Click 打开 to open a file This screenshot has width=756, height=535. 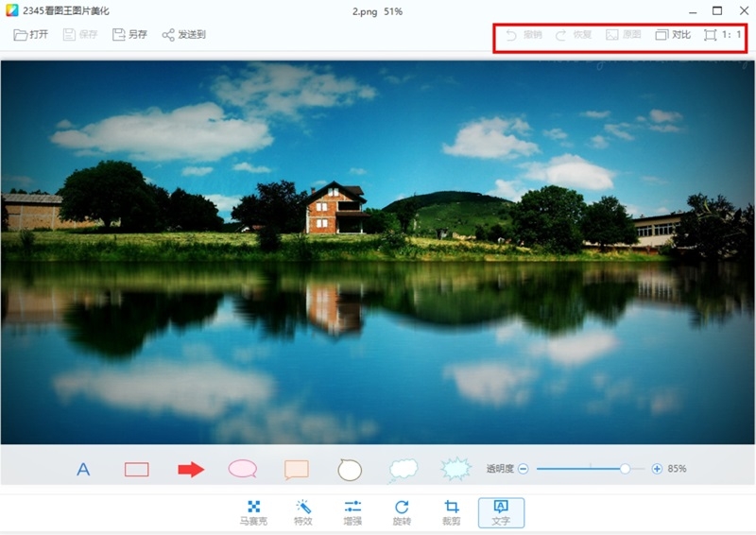click(x=31, y=35)
